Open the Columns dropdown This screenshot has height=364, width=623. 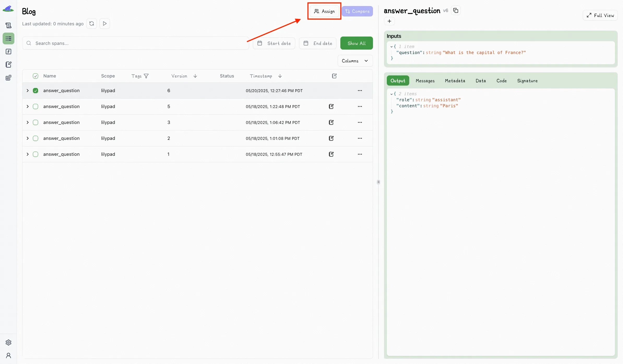[x=355, y=61]
